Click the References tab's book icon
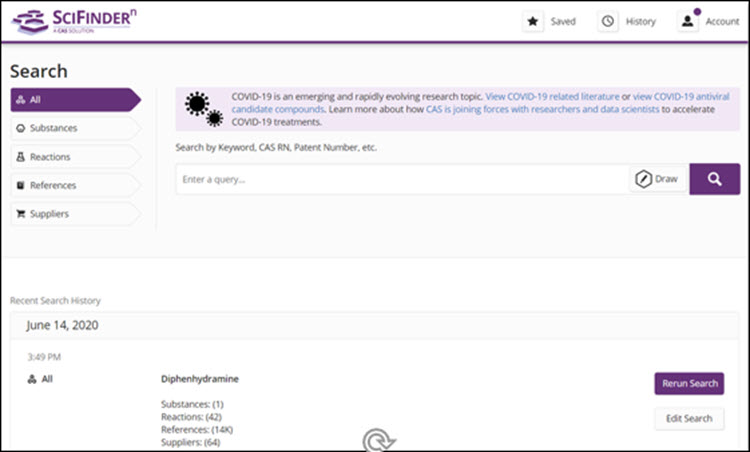Image resolution: width=750 pixels, height=452 pixels. pos(21,185)
